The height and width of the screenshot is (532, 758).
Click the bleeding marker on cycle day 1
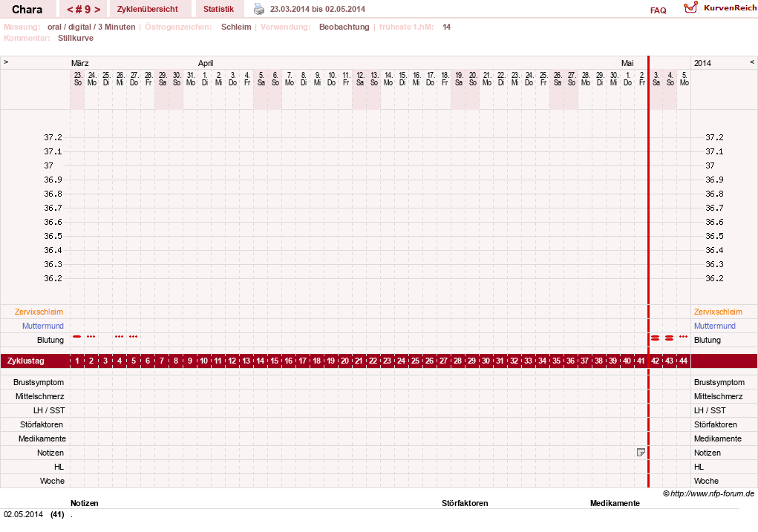tap(77, 336)
